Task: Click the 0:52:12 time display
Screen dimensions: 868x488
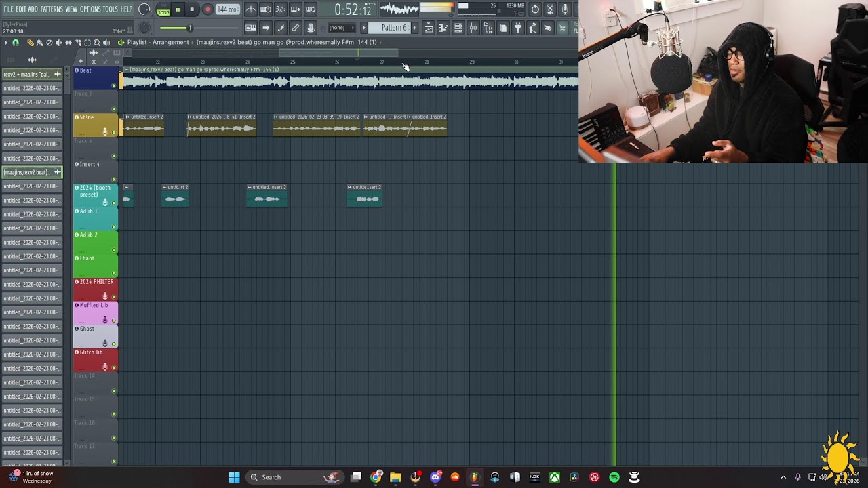Action: (x=353, y=9)
